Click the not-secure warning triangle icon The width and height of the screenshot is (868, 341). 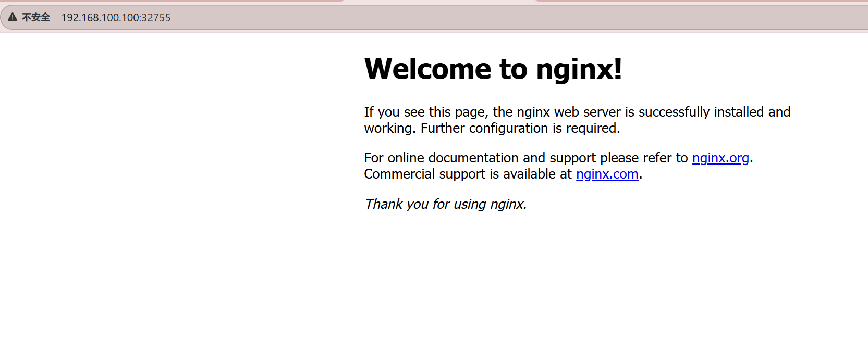[x=13, y=17]
